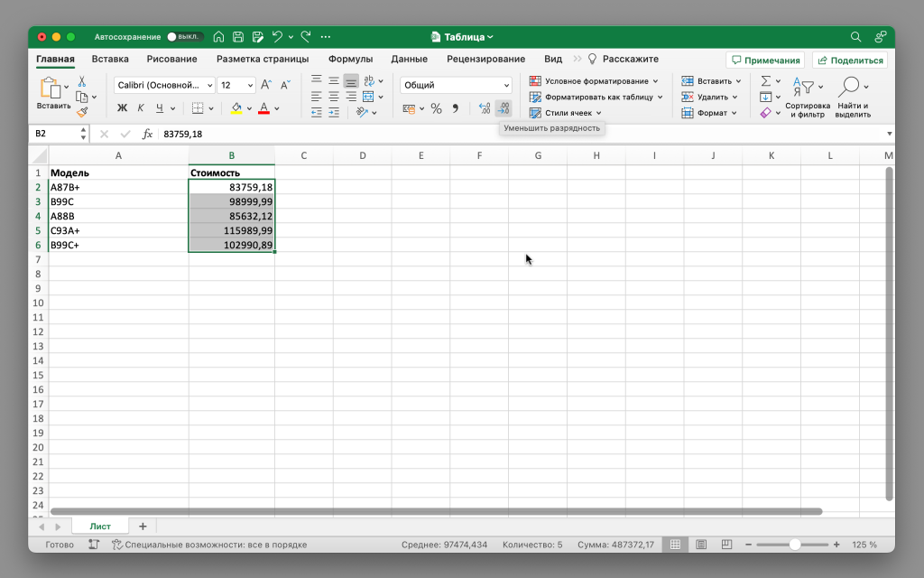Align cell text to the left
Viewport: 924px width, 578px height.
click(x=317, y=96)
